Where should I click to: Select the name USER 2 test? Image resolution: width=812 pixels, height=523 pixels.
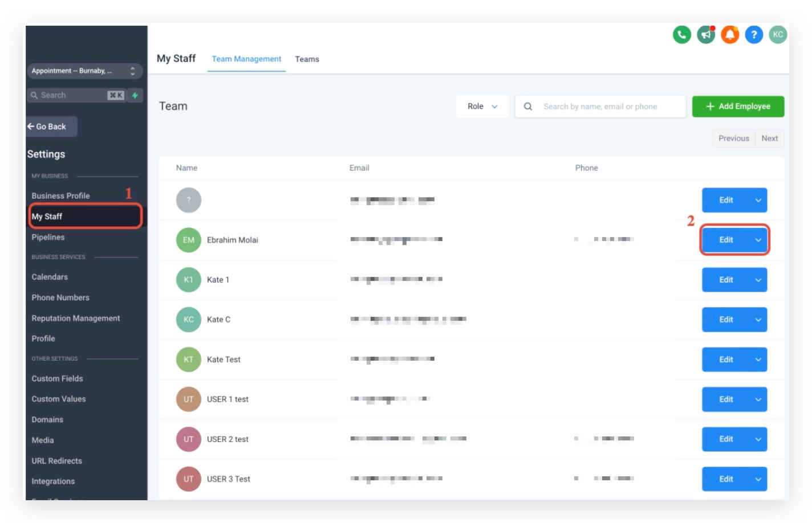[x=228, y=439]
